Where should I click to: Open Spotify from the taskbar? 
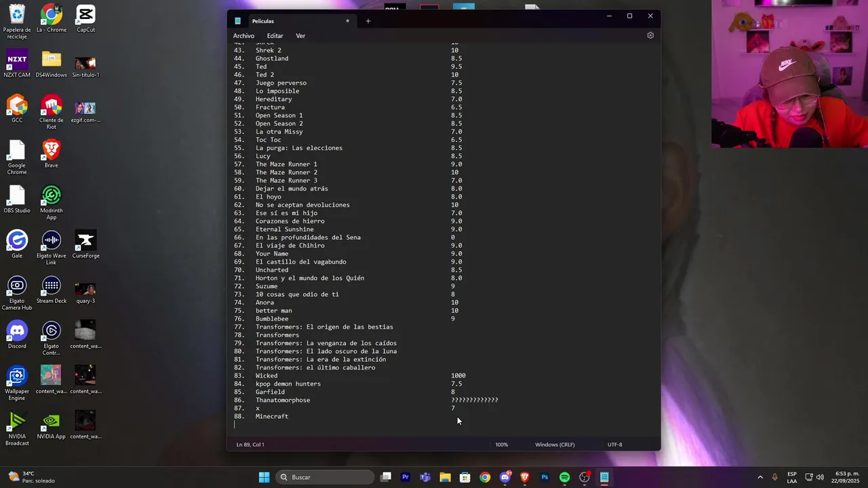pos(565,477)
